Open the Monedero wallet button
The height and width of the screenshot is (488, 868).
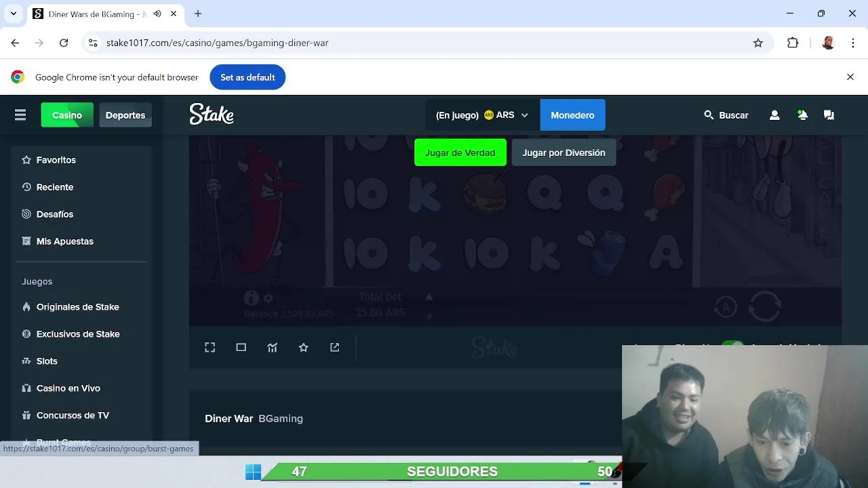click(x=572, y=115)
